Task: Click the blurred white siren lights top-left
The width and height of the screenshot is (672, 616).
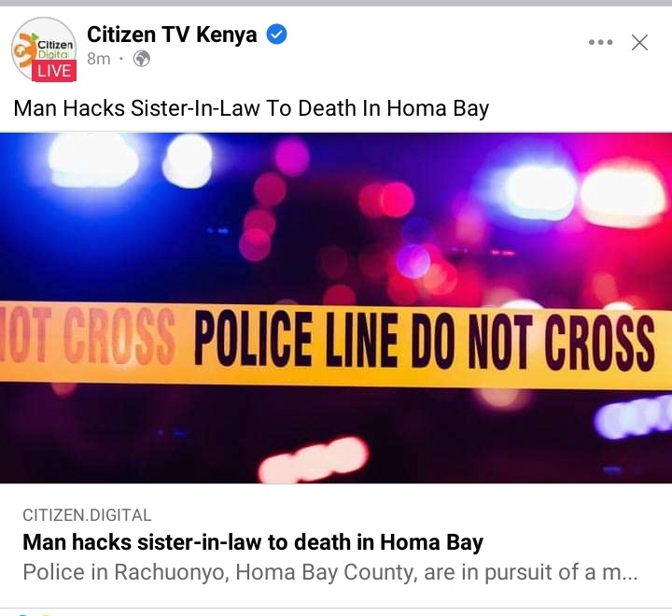Action: coord(131,161)
